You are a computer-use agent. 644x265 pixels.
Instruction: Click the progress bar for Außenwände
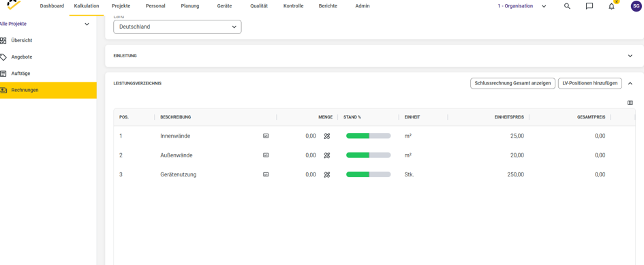pos(369,155)
